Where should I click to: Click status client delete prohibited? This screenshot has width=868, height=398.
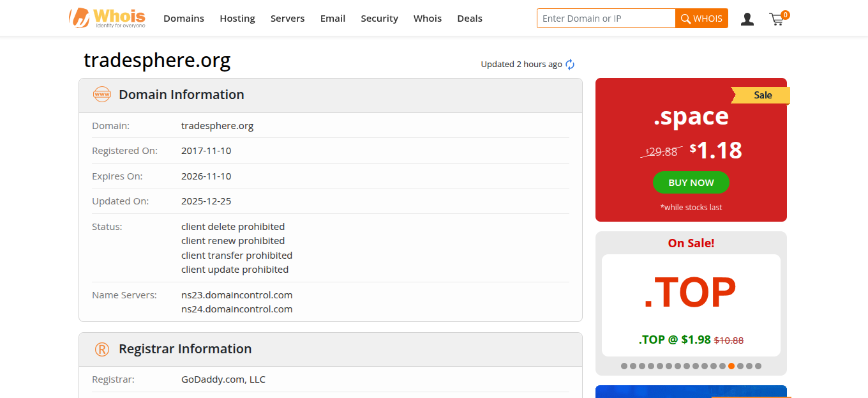[x=233, y=227]
